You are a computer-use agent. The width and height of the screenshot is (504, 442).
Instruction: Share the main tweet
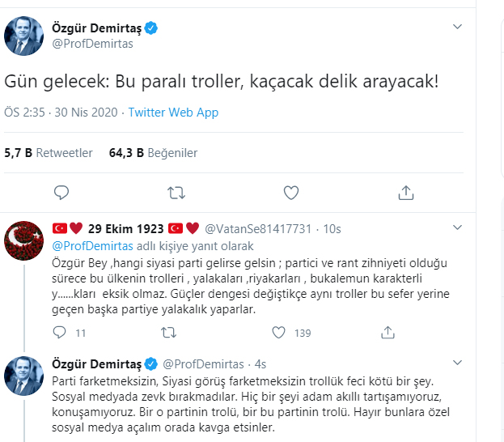point(406,193)
